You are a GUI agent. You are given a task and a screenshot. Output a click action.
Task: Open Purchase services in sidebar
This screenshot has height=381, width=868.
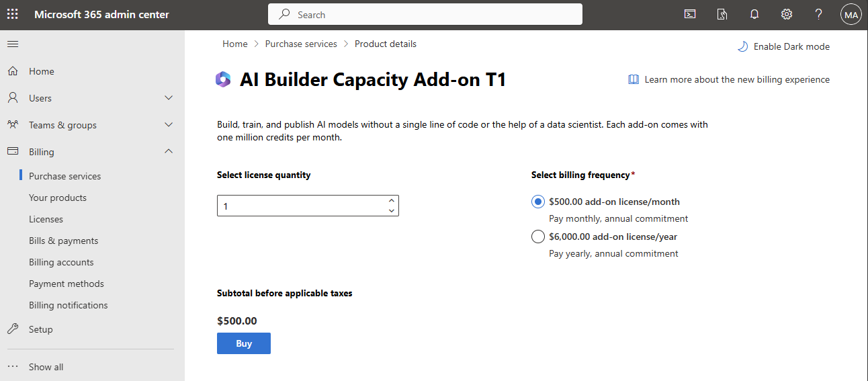pyautogui.click(x=65, y=176)
